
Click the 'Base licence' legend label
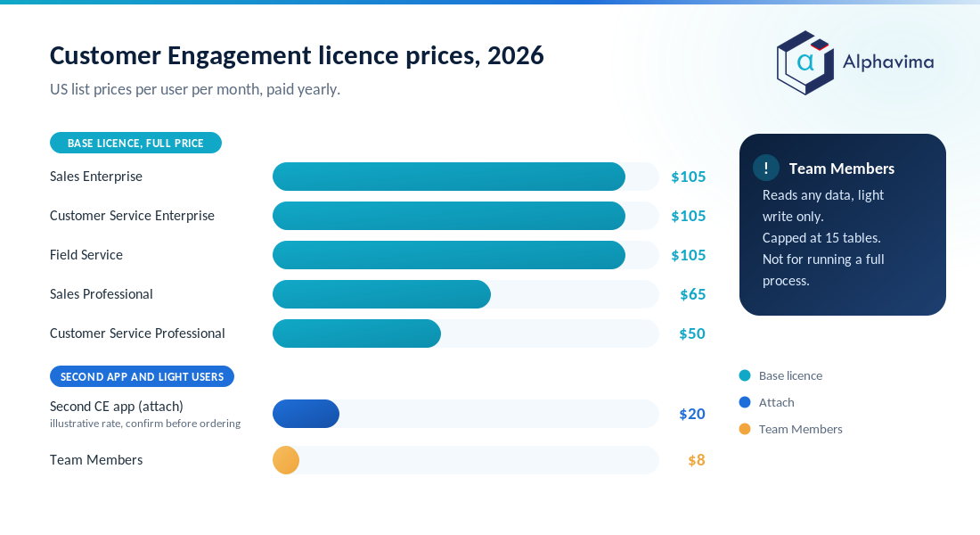[x=790, y=375]
